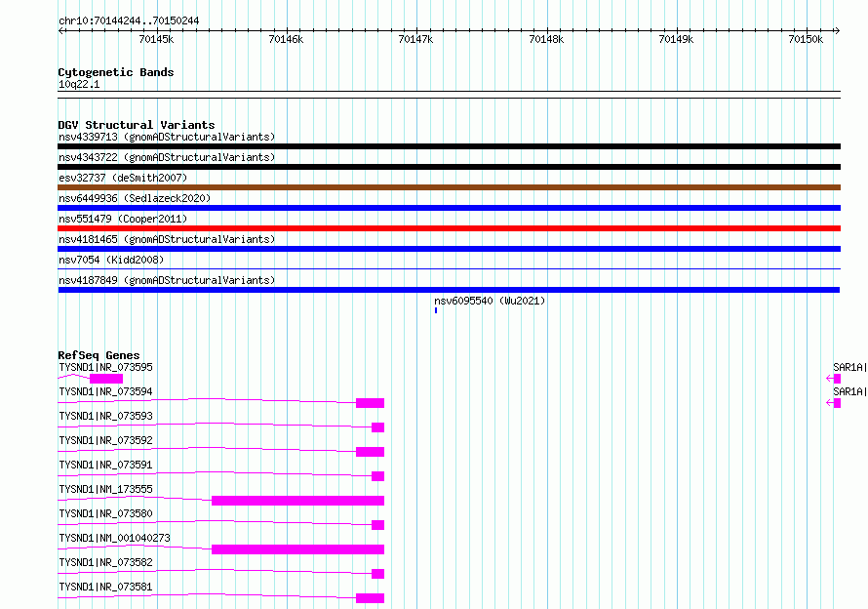This screenshot has height=609, width=868.
Task: Click the cytogenetic band 10q22.1 line
Action: (449, 95)
